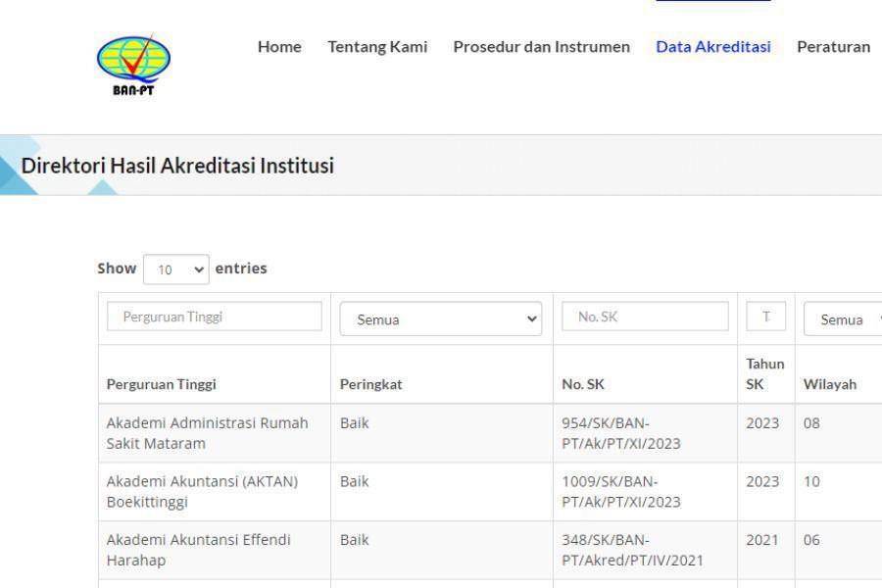Focus the Perguruan Tinggi search field
Screen dimensions: 882x588
(215, 317)
